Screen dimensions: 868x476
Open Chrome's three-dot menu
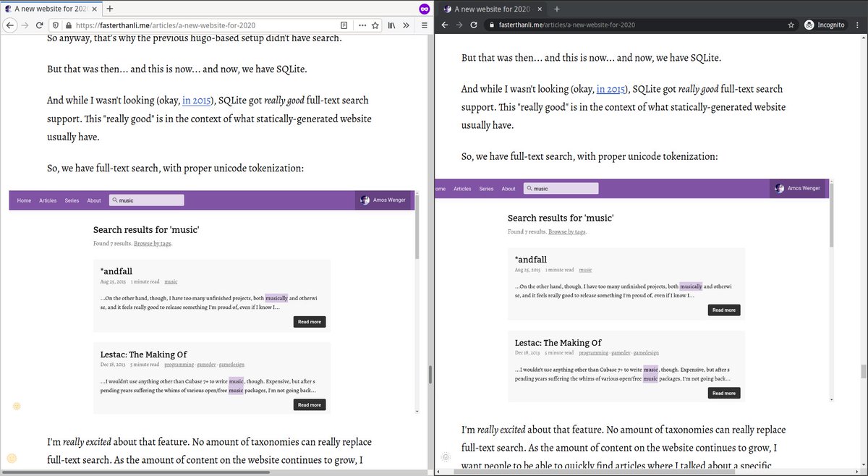[x=858, y=25]
